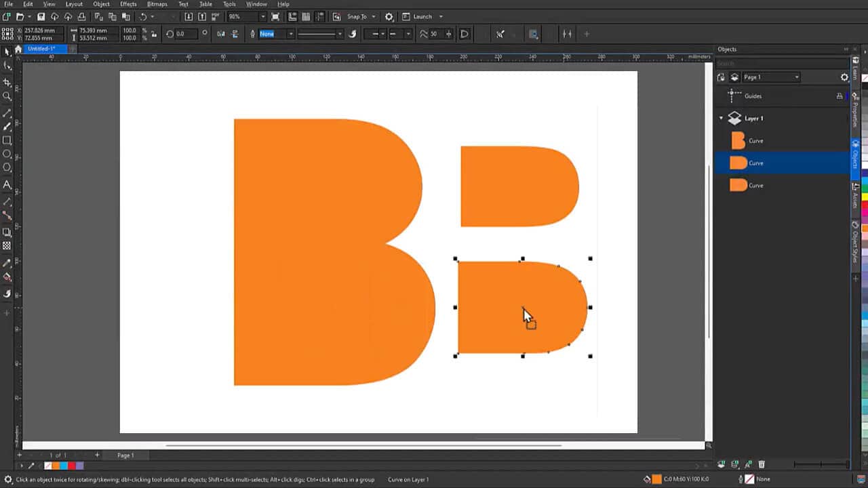This screenshot has height=488, width=868.
Task: Select the Artistic Media tool
Action: [x=7, y=126]
